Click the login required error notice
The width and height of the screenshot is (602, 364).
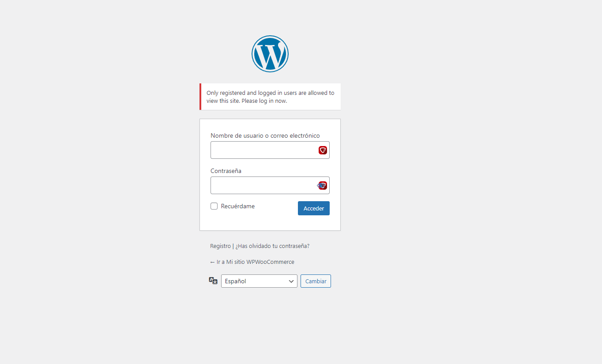[270, 97]
